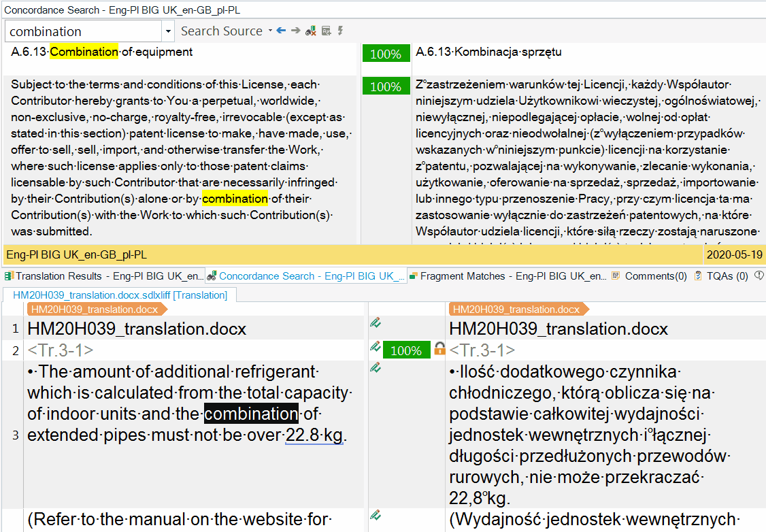
Task: Click the segment 1 status pencil icon
Action: tap(376, 322)
